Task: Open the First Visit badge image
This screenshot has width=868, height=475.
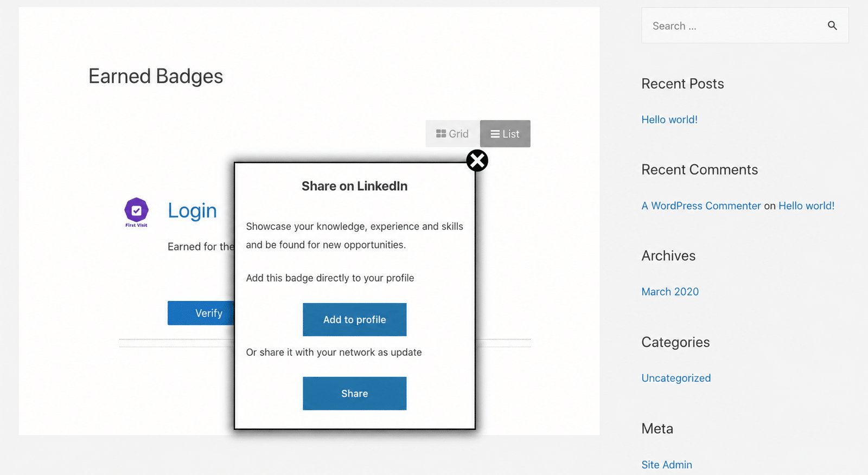Action: (x=136, y=212)
